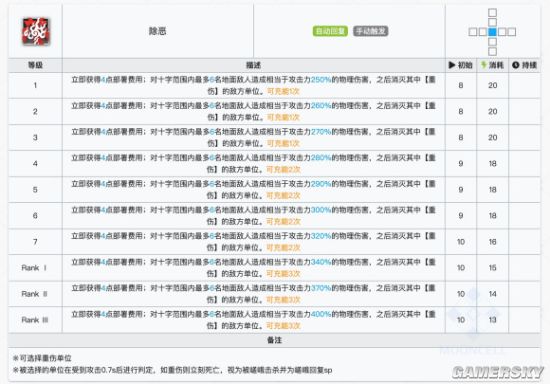The image size is (550, 384).
Task: Click the 270% attack value
Action: (x=321, y=132)
